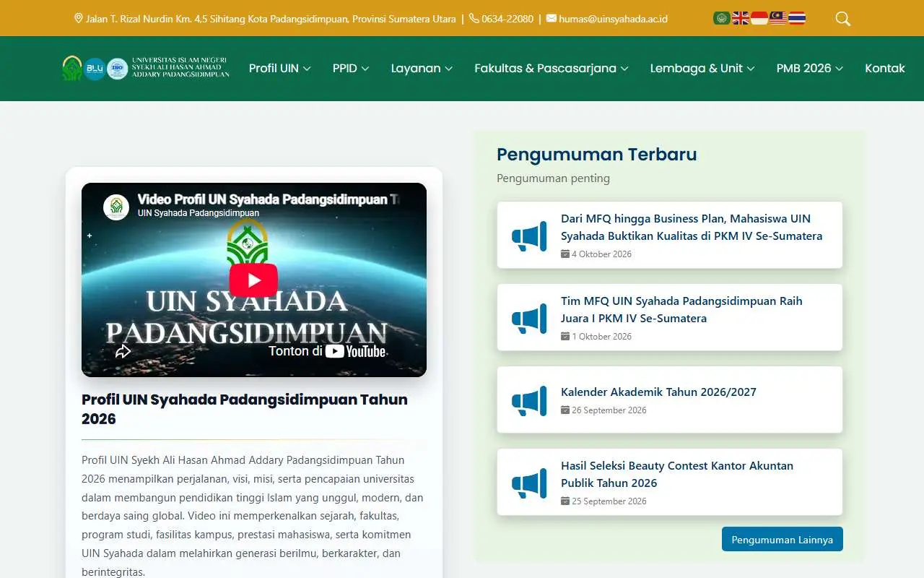Click the Jalan T. Rizal Nurdin address text
924x578 pixels.
click(271, 19)
